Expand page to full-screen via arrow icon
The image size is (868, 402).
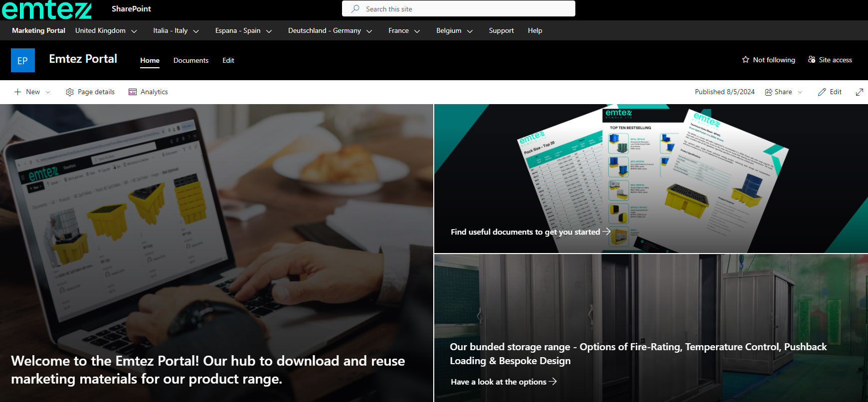click(860, 92)
